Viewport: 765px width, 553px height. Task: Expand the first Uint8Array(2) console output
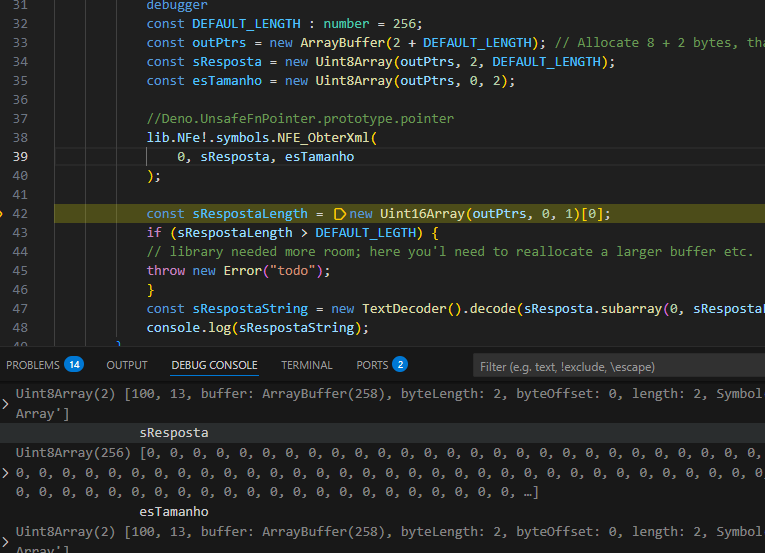pos(5,404)
